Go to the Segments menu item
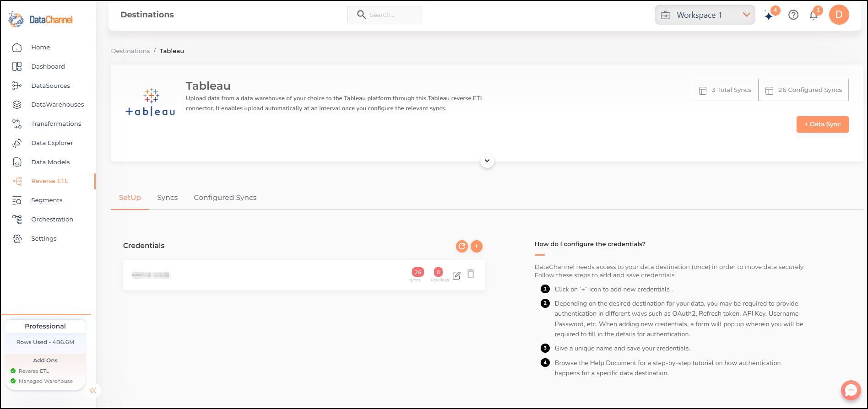 (x=47, y=200)
